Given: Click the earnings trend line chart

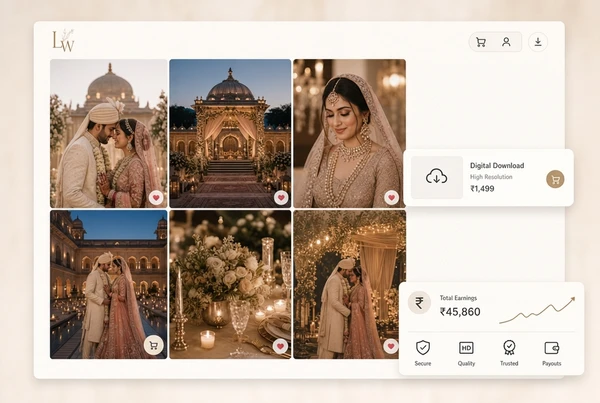Looking at the screenshot, I should coord(537,310).
